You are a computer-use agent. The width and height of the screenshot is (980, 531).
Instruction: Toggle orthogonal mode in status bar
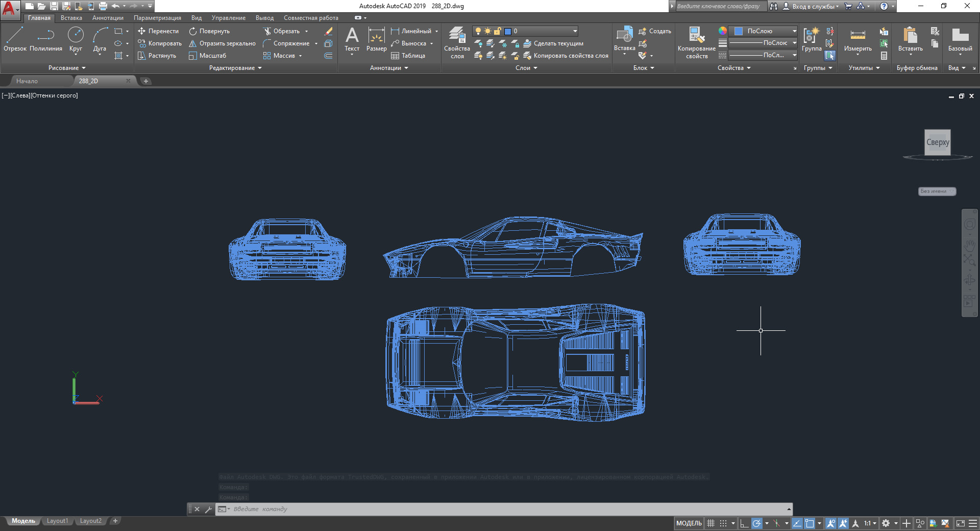[744, 523]
